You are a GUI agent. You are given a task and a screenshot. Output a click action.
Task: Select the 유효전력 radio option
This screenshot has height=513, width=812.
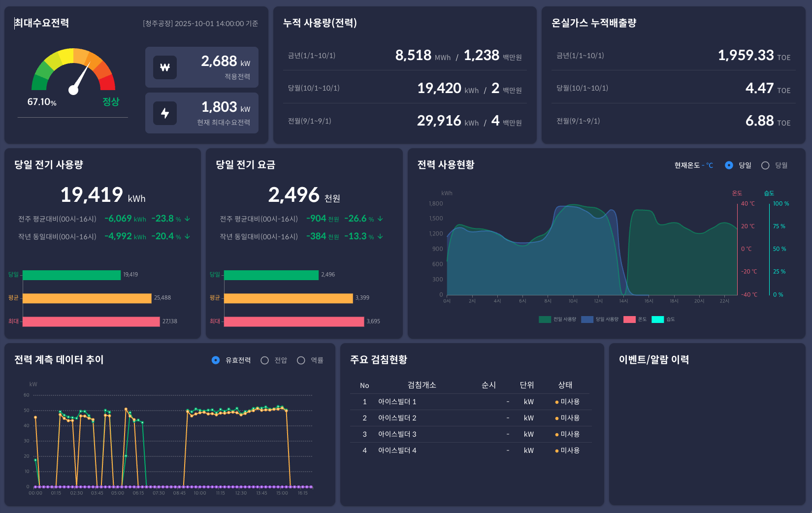pos(216,360)
